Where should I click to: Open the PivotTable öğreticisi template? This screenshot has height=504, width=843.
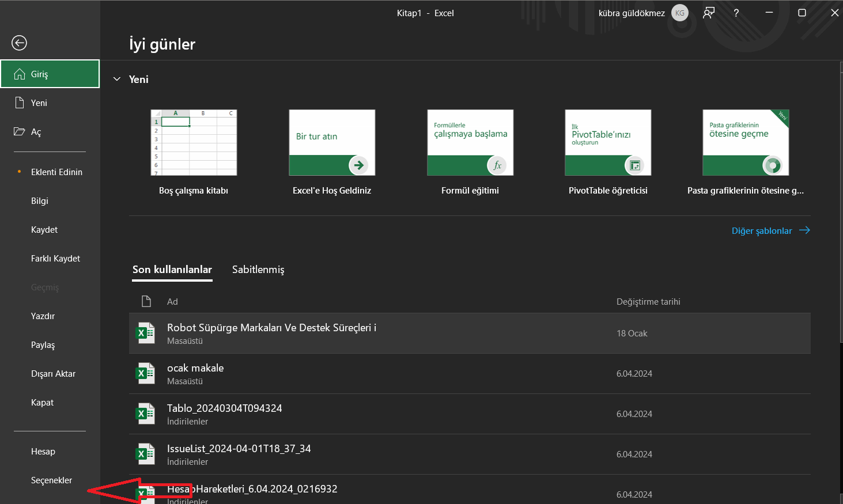point(608,143)
